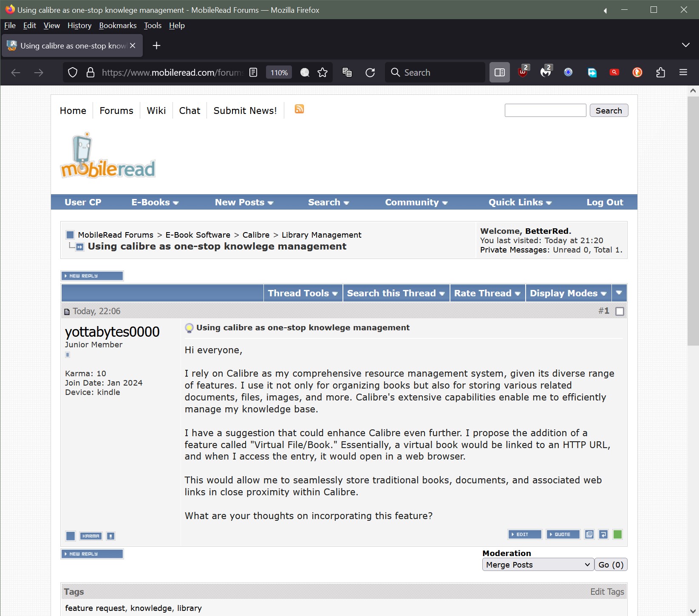Click the quick reply arrow icon
The height and width of the screenshot is (616, 699).
pos(603,534)
